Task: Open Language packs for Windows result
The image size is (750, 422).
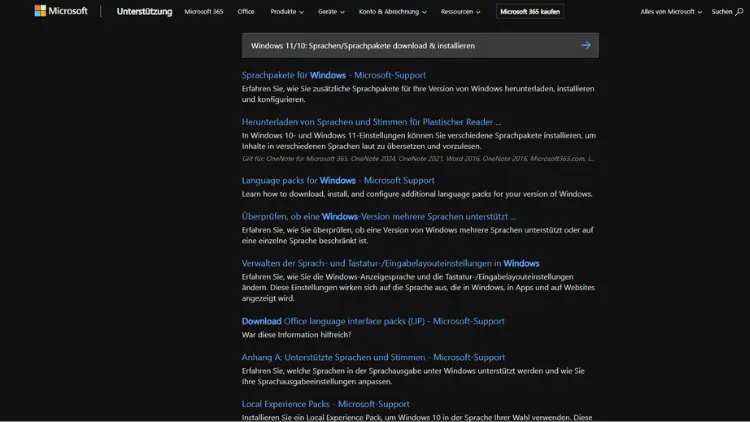Action: (x=338, y=180)
